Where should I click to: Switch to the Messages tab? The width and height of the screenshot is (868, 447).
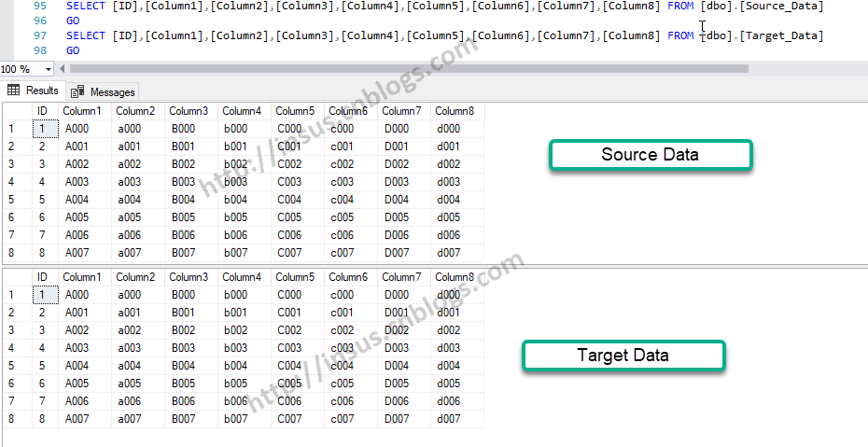112,91
